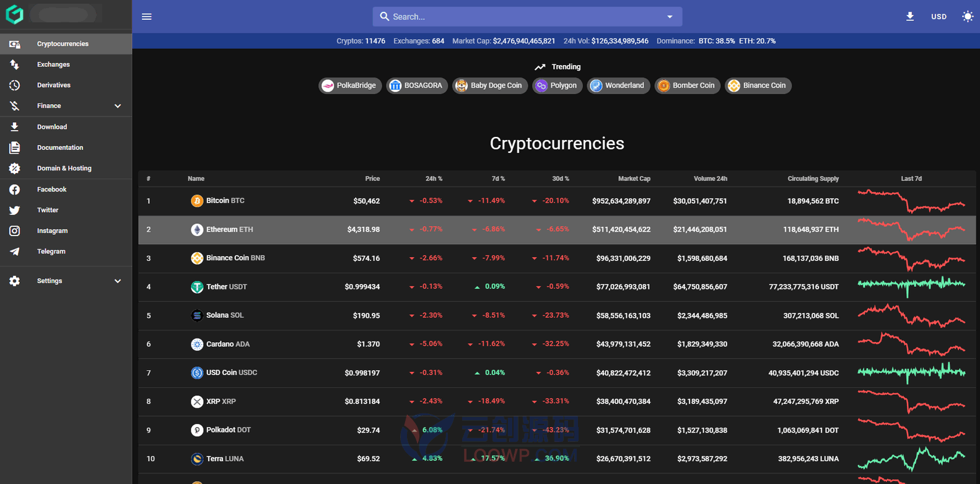The height and width of the screenshot is (484, 980).
Task: Open Download in the sidebar
Action: click(66, 126)
